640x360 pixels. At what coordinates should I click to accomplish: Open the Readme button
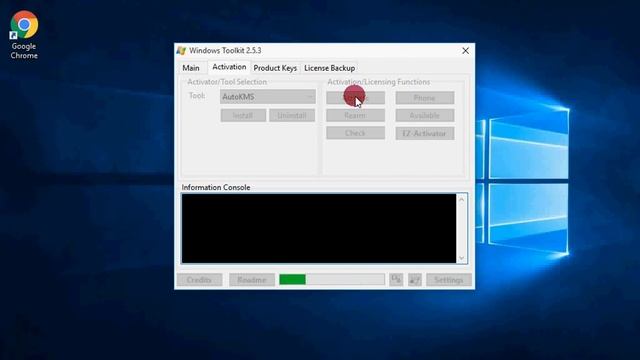coord(252,280)
